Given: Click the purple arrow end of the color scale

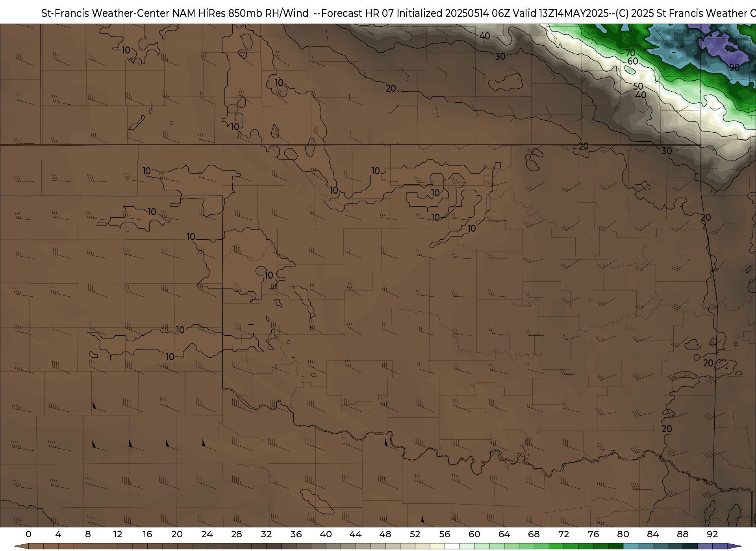Looking at the screenshot, I should 735,546.
